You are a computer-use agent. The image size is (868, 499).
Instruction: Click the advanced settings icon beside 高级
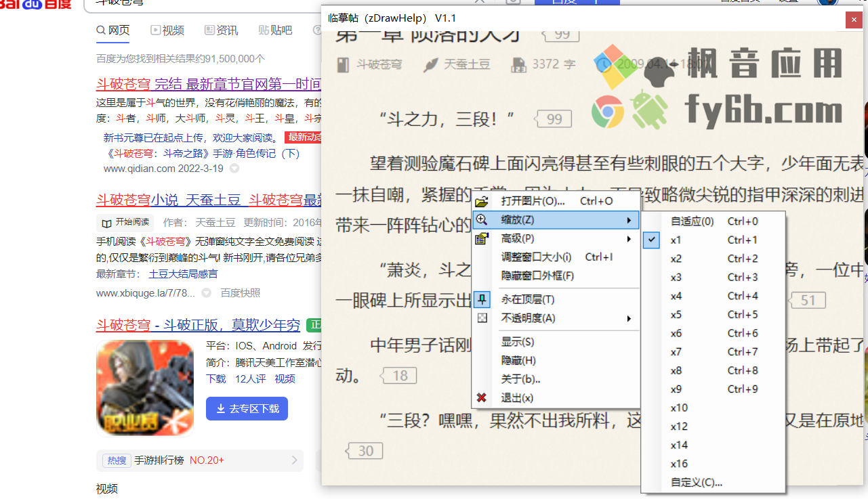point(482,238)
